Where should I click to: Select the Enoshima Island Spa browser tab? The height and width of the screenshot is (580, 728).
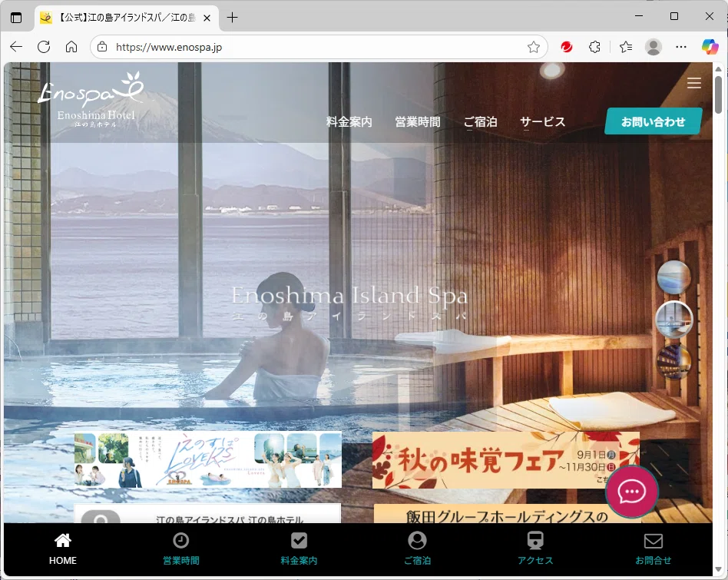point(126,18)
